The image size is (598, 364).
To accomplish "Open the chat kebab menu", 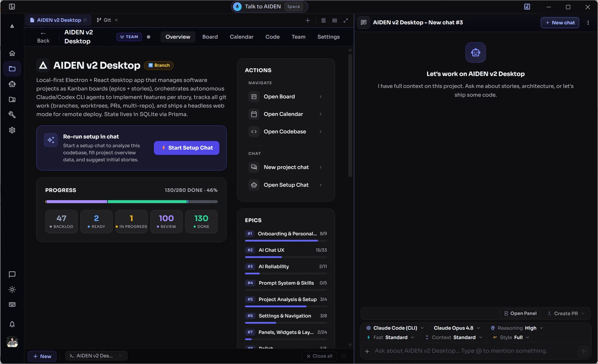I will (x=588, y=22).
